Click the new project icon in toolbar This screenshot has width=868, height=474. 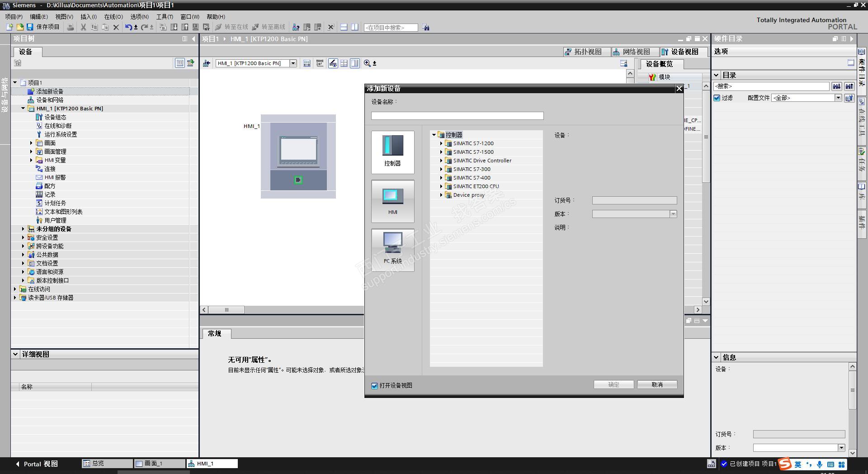(x=9, y=27)
